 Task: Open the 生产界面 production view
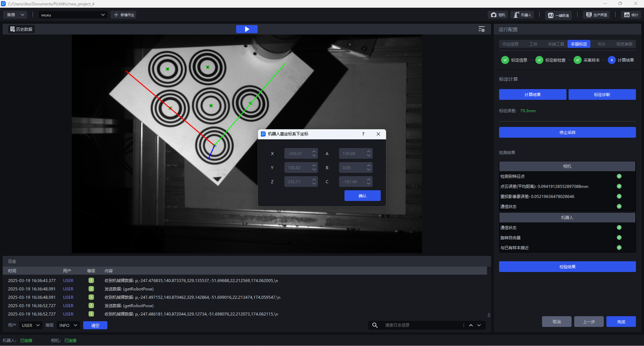pos(596,15)
